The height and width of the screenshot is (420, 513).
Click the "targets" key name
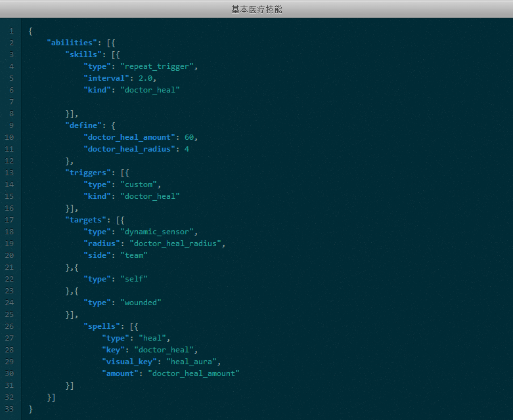coord(85,220)
